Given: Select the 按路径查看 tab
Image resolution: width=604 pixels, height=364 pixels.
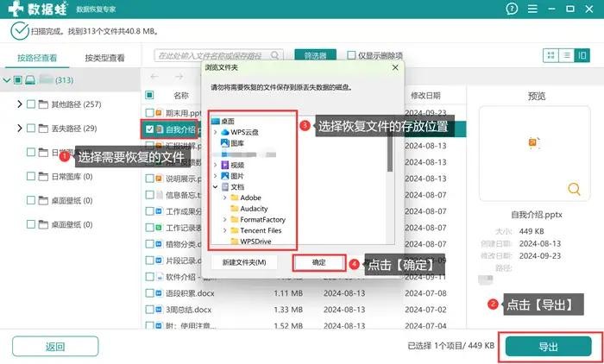Looking at the screenshot, I should tap(37, 59).
